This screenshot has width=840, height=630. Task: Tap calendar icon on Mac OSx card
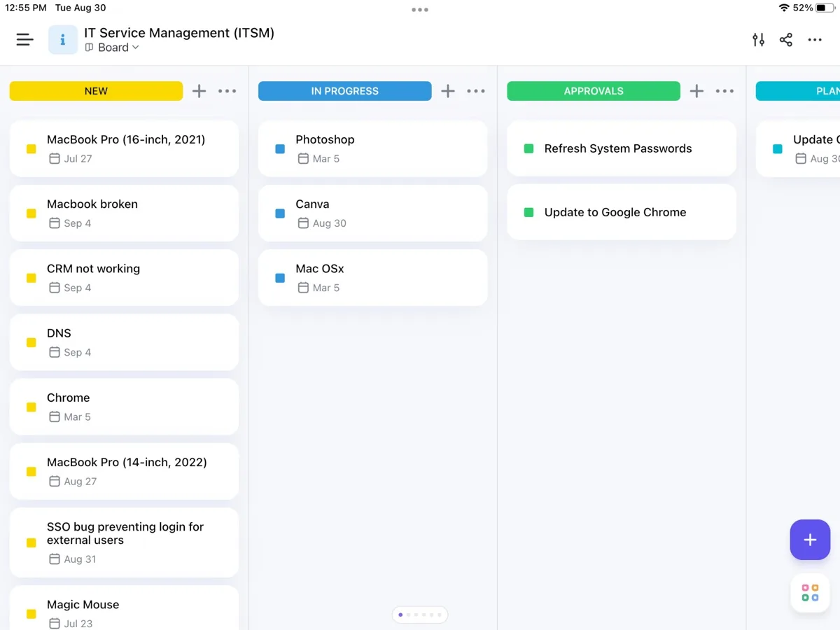[303, 288]
